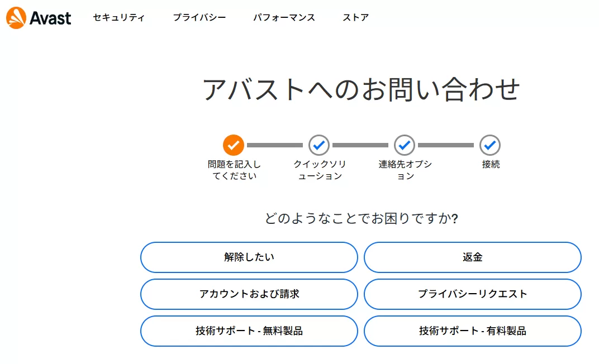599x364 pixels.
Task: Click the 連絡先オプション step circle icon
Action: (x=404, y=145)
